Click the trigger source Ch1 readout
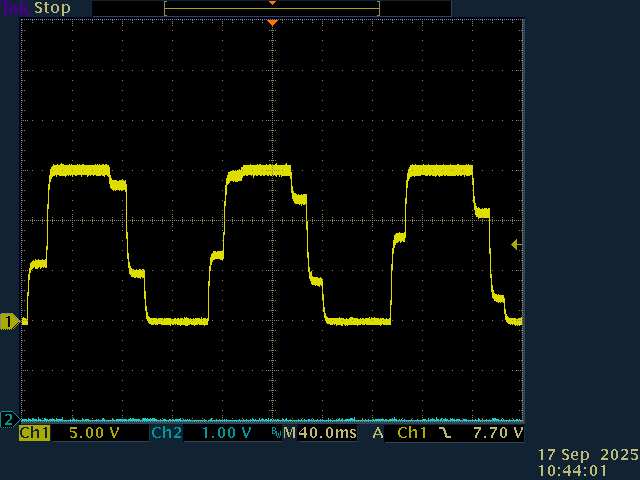640x480 pixels. 411,433
